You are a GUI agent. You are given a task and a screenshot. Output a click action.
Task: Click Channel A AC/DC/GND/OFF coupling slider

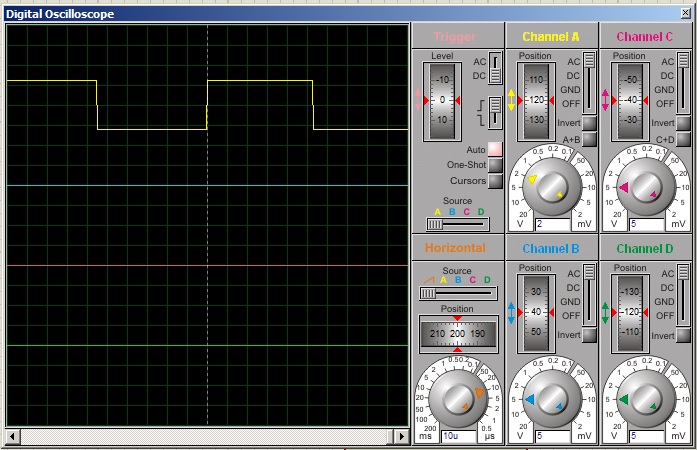589,83
